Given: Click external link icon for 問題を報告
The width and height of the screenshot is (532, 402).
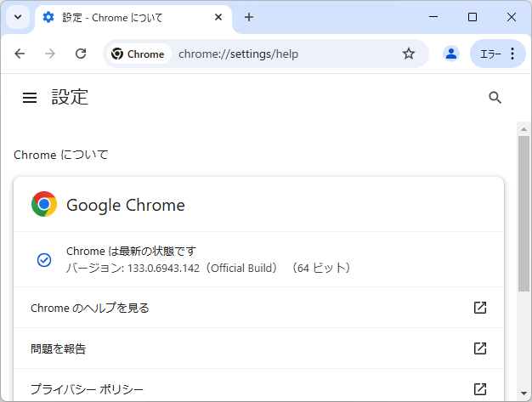Looking at the screenshot, I should (480, 348).
